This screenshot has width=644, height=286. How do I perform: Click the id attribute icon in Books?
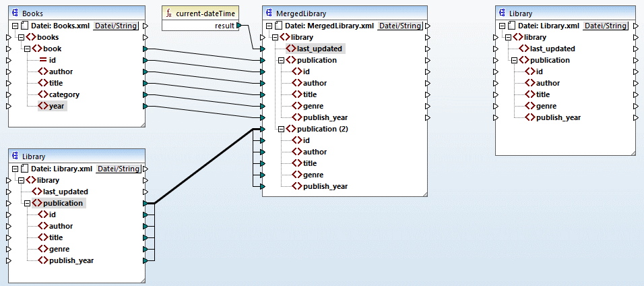pos(43,60)
